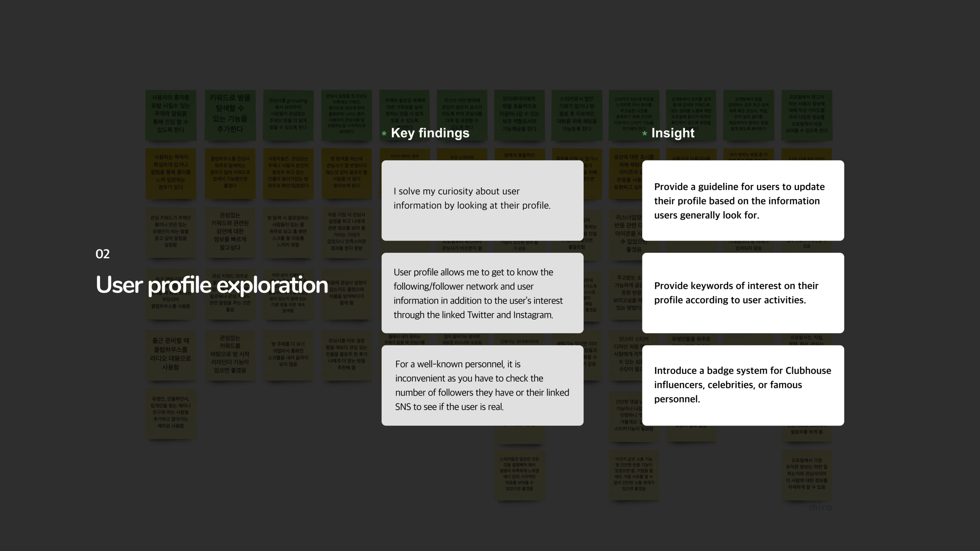Click the User profile exploration title
980x551 pixels.
[x=212, y=285]
